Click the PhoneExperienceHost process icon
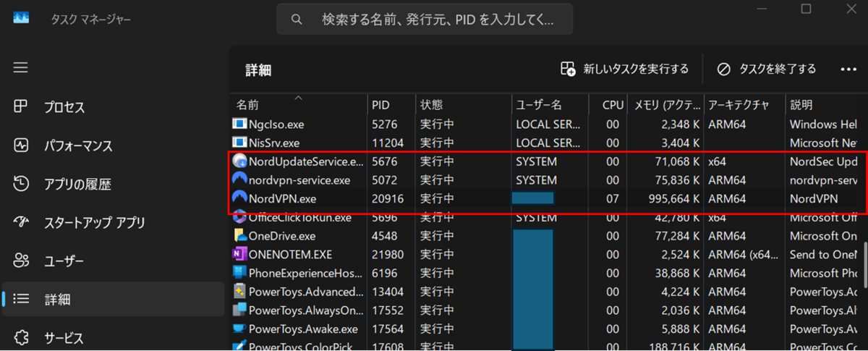This screenshot has height=351, width=868. [x=239, y=273]
